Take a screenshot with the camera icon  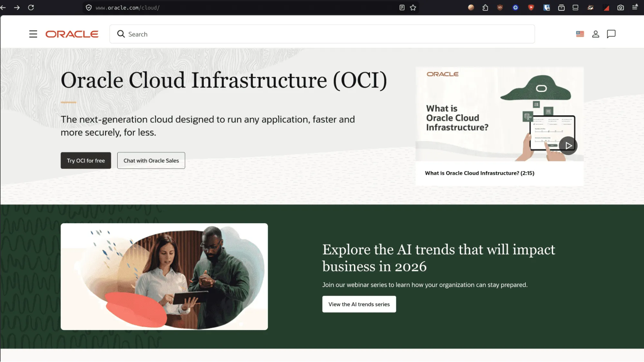620,7
